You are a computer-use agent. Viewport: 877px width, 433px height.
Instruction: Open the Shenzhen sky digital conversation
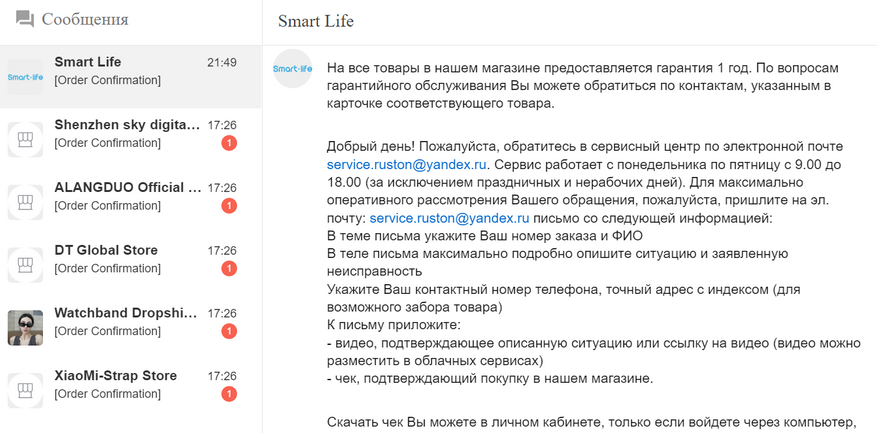point(131,140)
